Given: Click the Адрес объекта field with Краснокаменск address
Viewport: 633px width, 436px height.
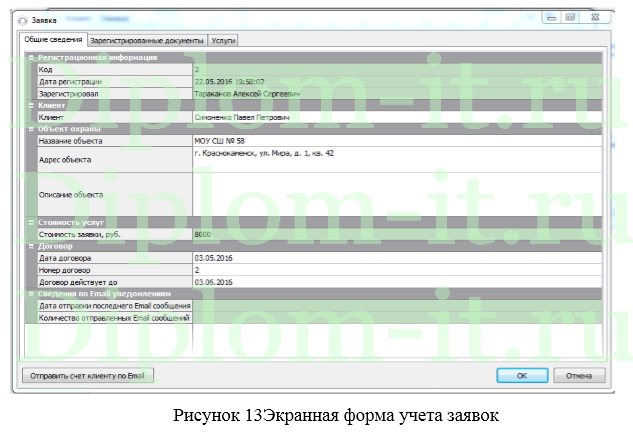Looking at the screenshot, I should point(397,160).
